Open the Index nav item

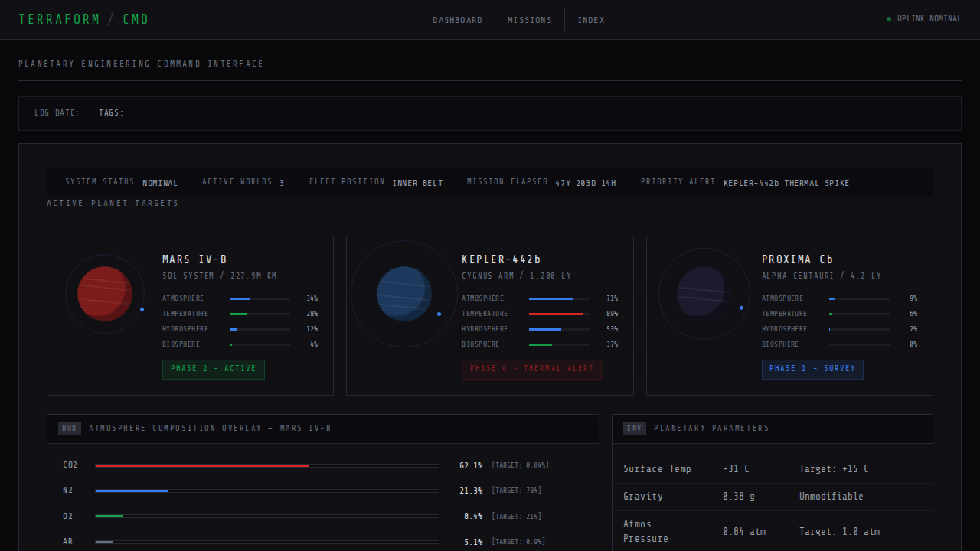tap(591, 20)
